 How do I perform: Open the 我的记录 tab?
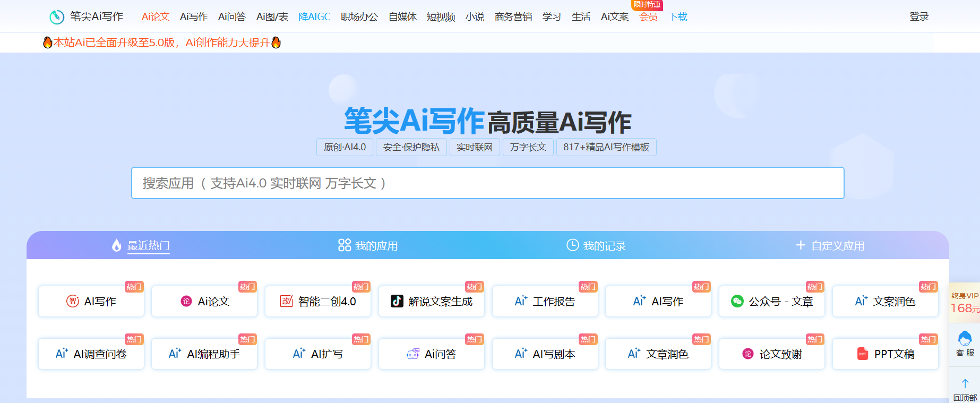(596, 245)
